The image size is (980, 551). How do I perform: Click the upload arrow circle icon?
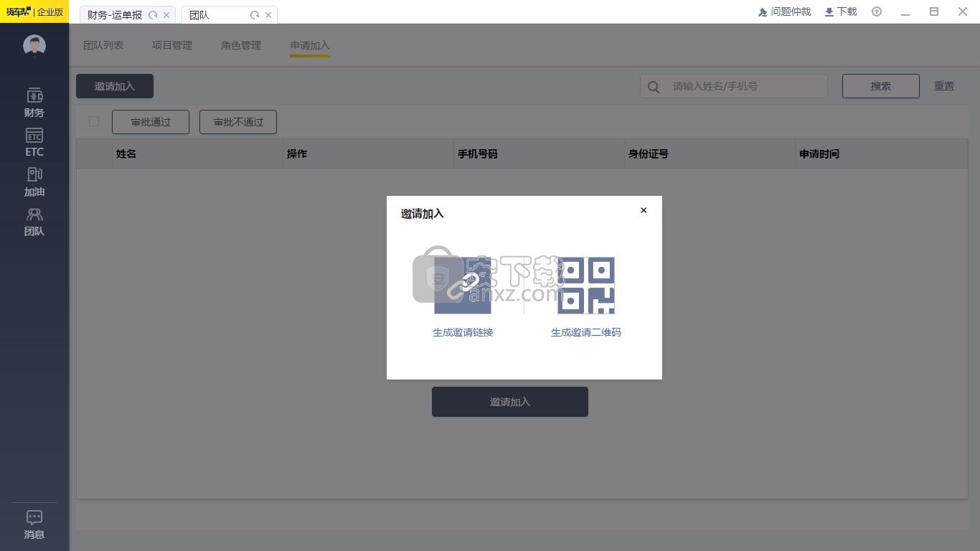(x=877, y=11)
